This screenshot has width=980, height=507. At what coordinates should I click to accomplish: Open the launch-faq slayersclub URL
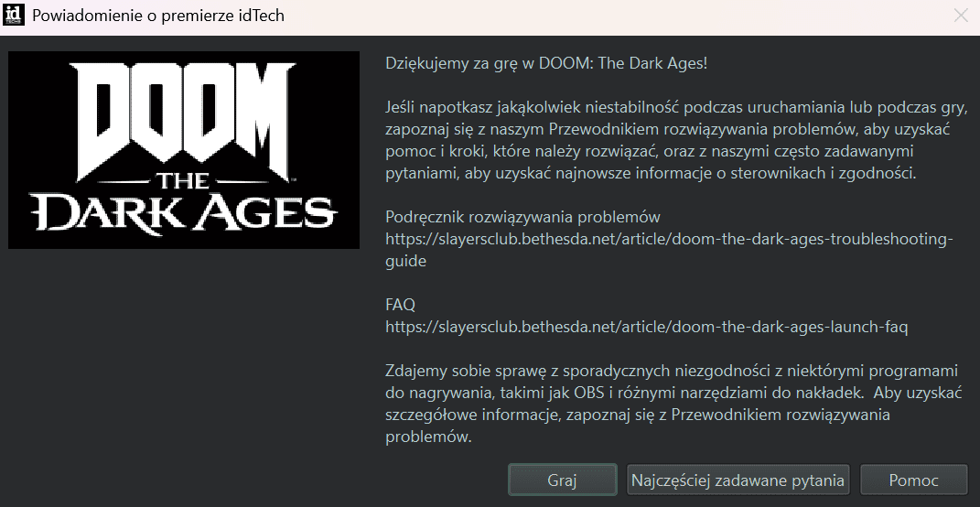646,326
